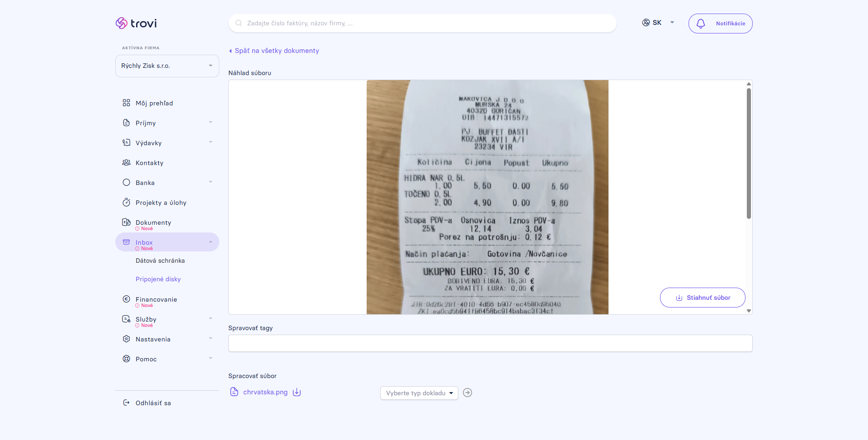Open the SK language dropdown arrow
The image size is (868, 440).
point(672,23)
